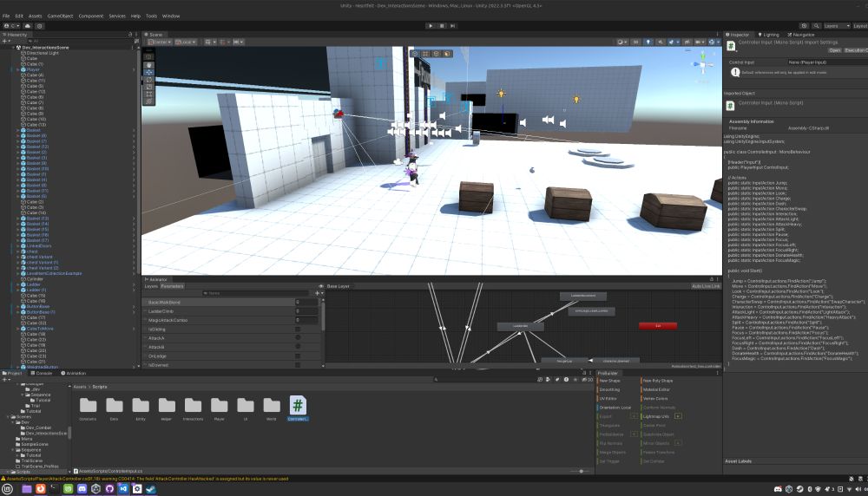Open Discord from the taskbar
The width and height of the screenshot is (868, 496).
click(x=82, y=489)
